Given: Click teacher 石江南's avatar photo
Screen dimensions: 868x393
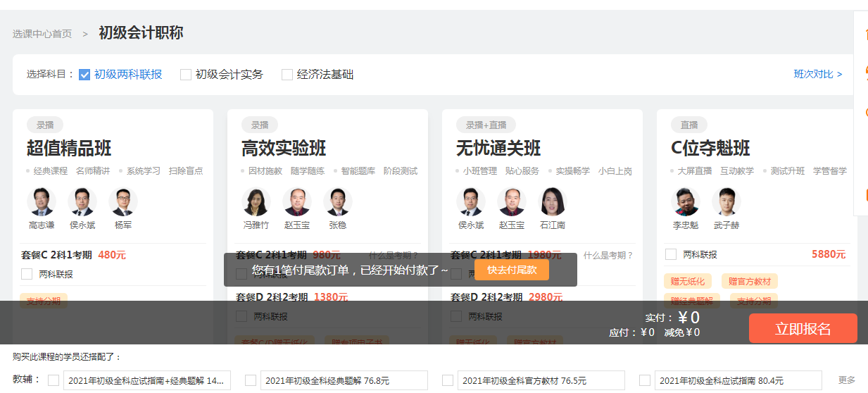Looking at the screenshot, I should tap(553, 202).
